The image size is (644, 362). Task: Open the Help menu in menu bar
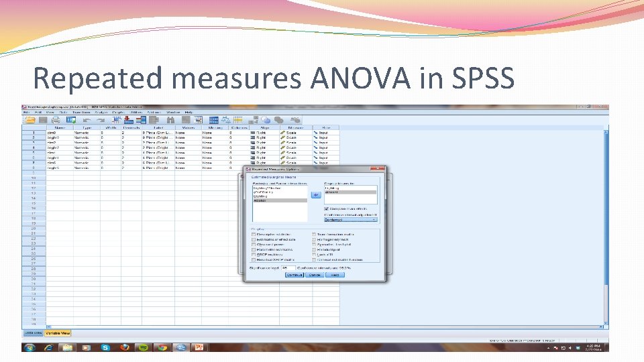pyautogui.click(x=189, y=112)
